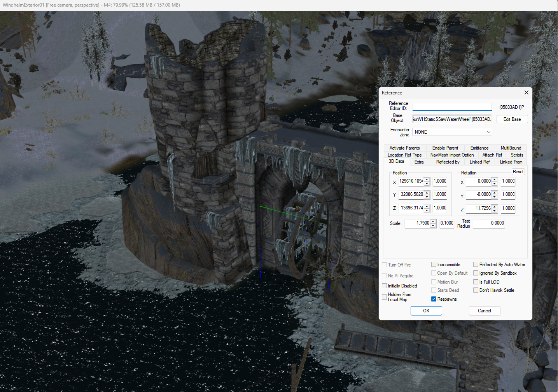Open the Encounter Zone dropdown
This screenshot has width=558, height=392.
click(x=452, y=132)
